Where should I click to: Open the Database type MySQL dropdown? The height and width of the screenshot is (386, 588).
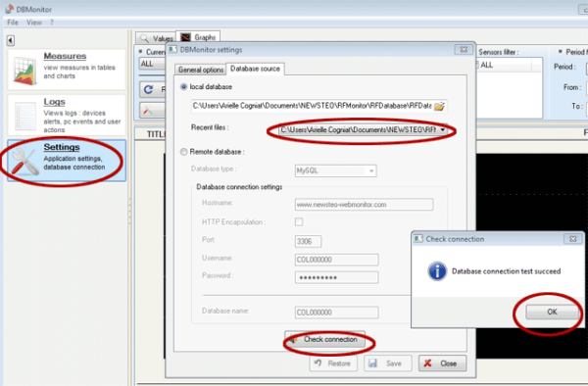335,170
